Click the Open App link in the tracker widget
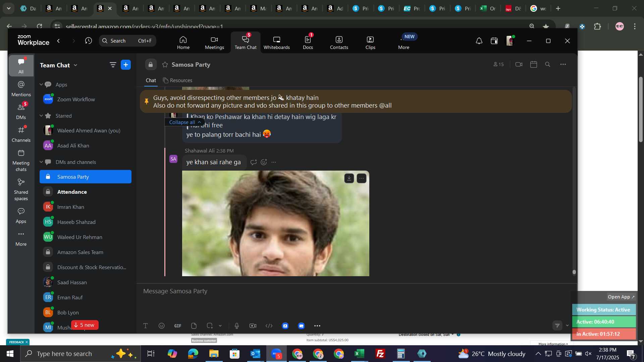This screenshot has width=644, height=362. 621,297
